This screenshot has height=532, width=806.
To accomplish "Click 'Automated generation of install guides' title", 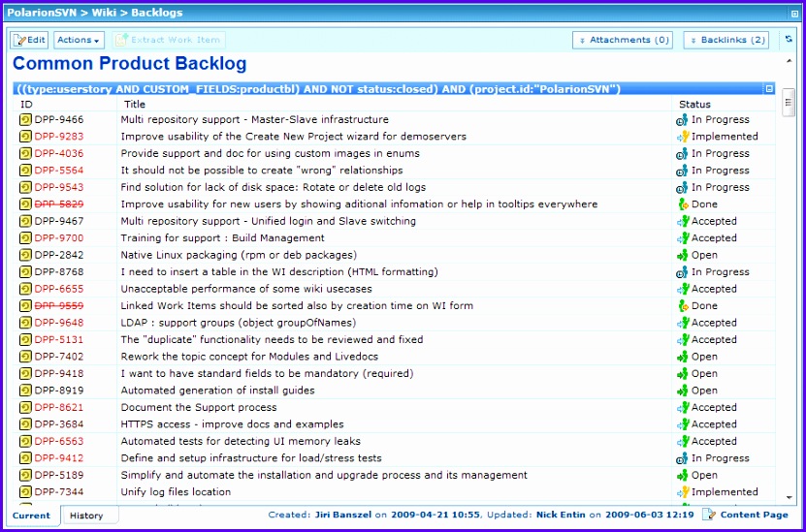I will pos(217,391).
